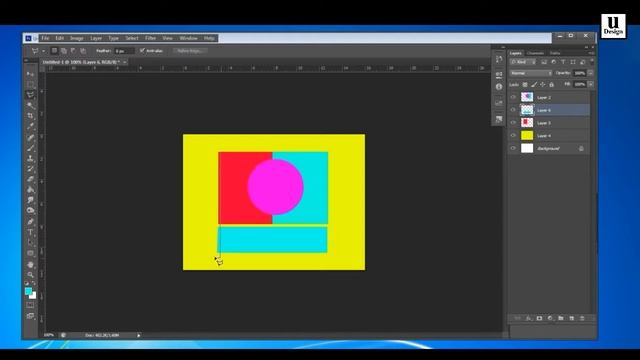The height and width of the screenshot is (360, 640).
Task: Toggle lock position
Action: pyautogui.click(x=542, y=84)
